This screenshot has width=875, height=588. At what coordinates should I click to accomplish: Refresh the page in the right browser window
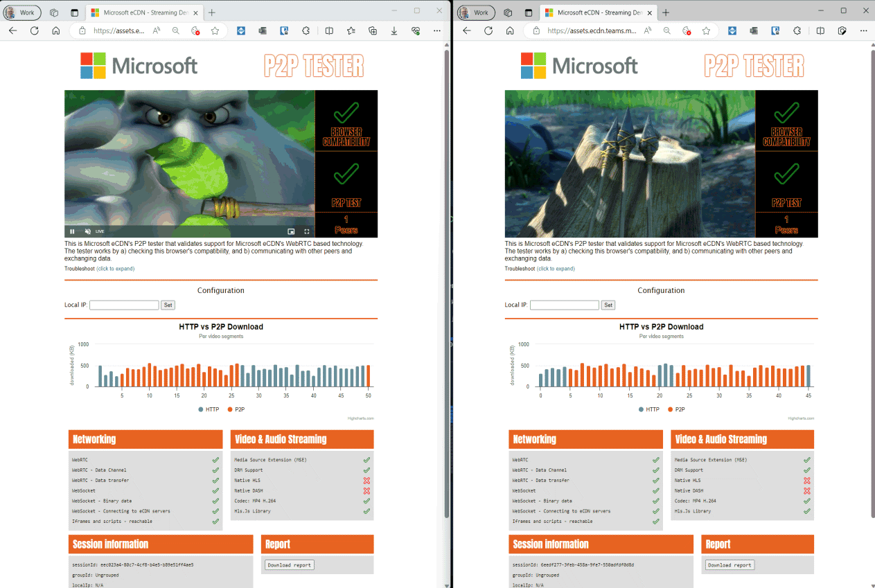pyautogui.click(x=488, y=30)
